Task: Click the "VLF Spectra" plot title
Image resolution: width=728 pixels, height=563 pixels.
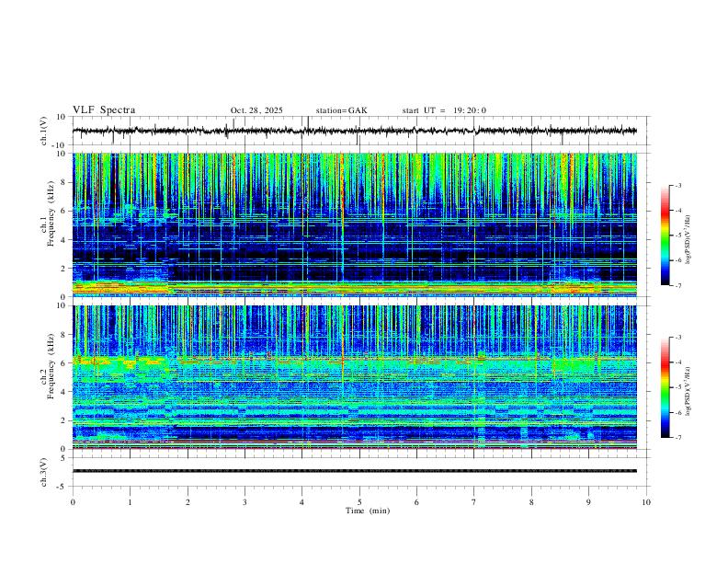Action: click(104, 110)
